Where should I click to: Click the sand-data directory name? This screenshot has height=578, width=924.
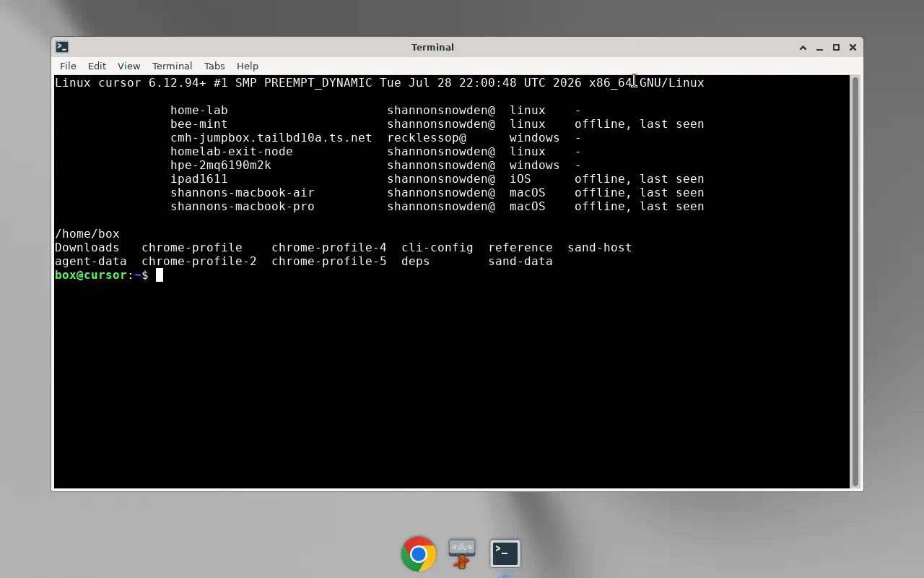click(520, 262)
